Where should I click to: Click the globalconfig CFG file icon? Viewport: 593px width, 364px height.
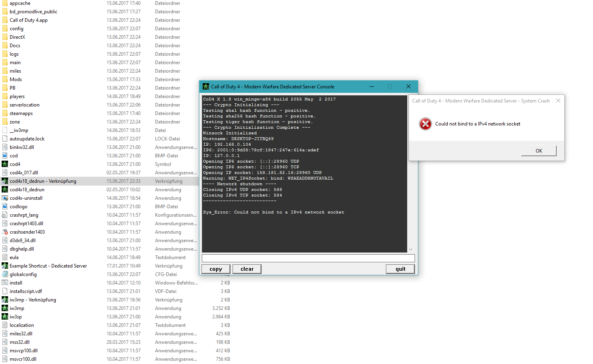coord(5,274)
